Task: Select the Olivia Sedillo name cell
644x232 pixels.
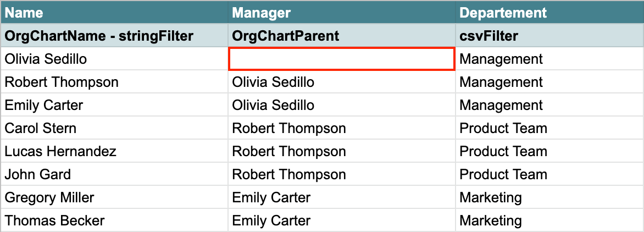Action: coord(114,59)
